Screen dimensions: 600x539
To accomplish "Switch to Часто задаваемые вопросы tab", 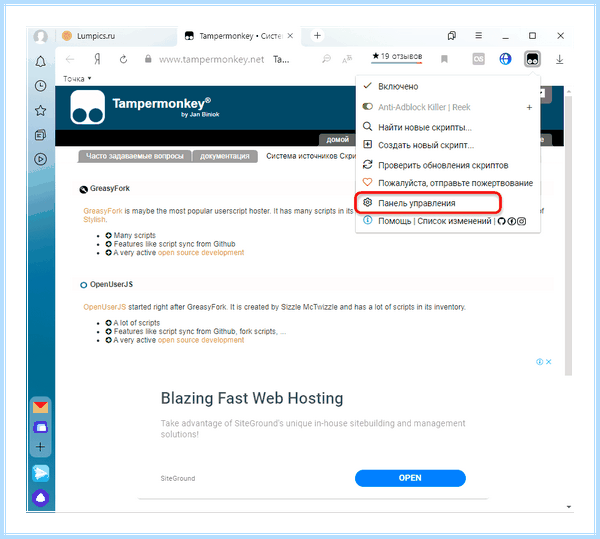I will coord(135,156).
